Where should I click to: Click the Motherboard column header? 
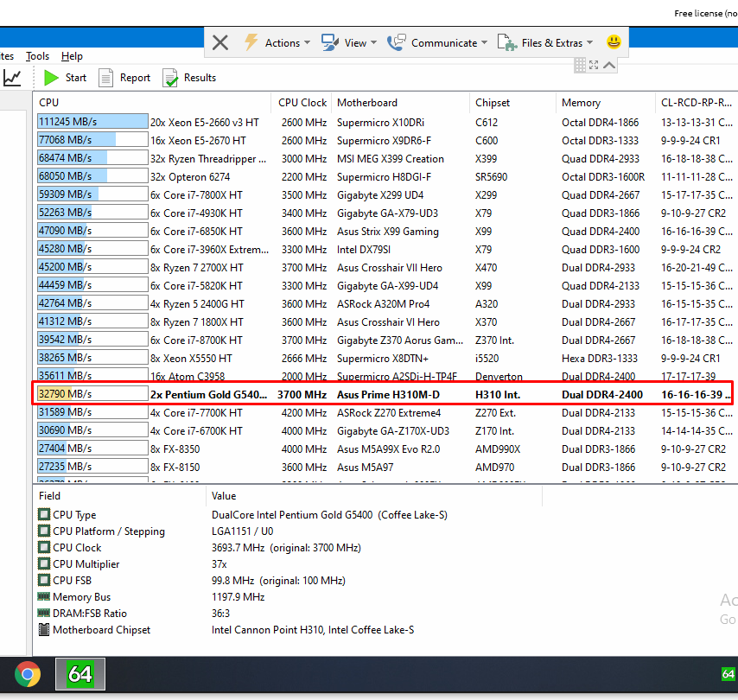click(x=400, y=103)
